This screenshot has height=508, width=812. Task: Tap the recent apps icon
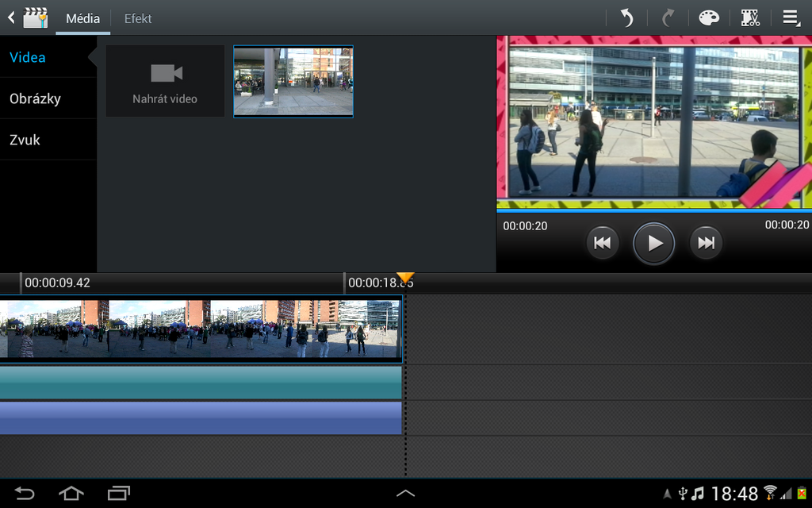(x=119, y=493)
